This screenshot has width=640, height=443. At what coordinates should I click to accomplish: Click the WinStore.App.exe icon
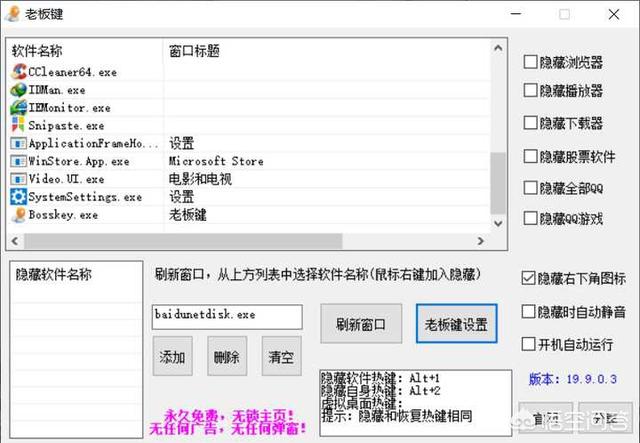pyautogui.click(x=18, y=161)
